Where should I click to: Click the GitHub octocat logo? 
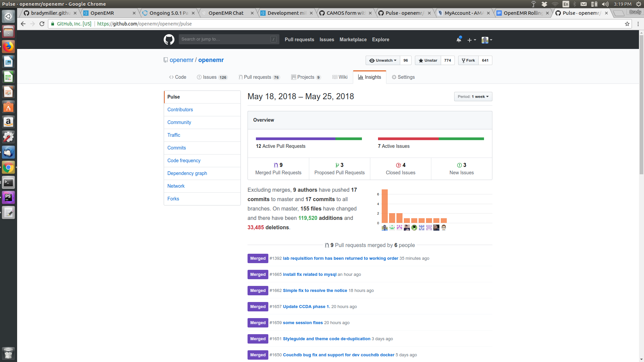click(169, 40)
